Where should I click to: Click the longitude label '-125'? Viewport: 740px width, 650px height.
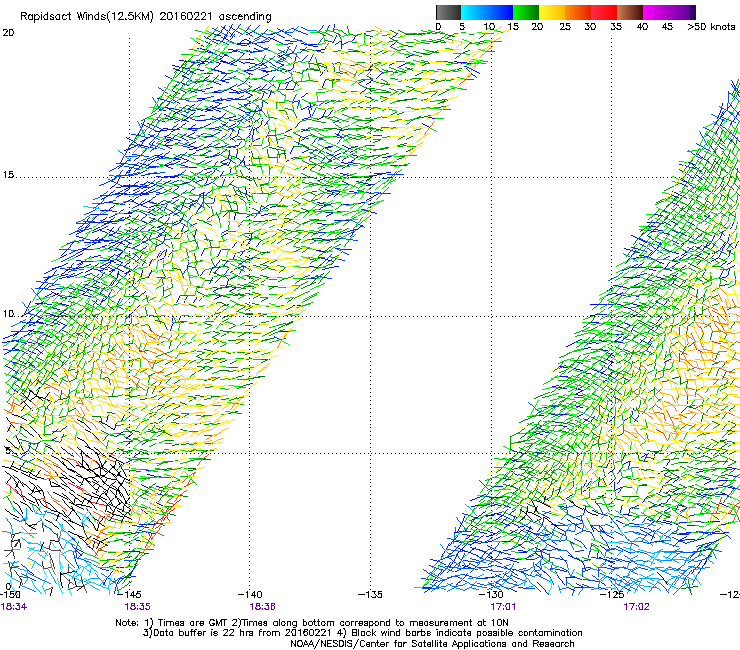click(612, 594)
